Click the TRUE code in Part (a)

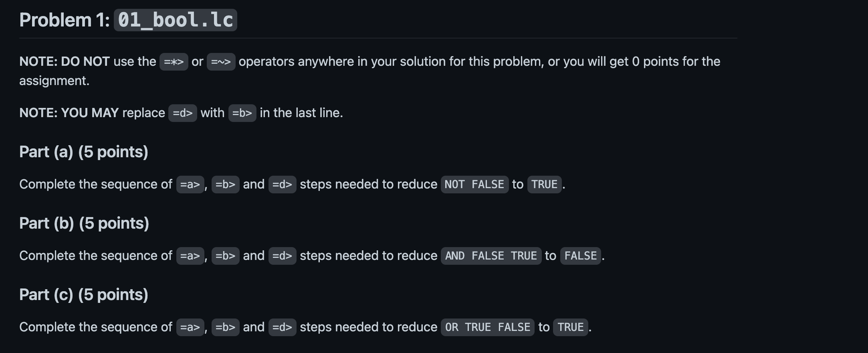point(544,185)
